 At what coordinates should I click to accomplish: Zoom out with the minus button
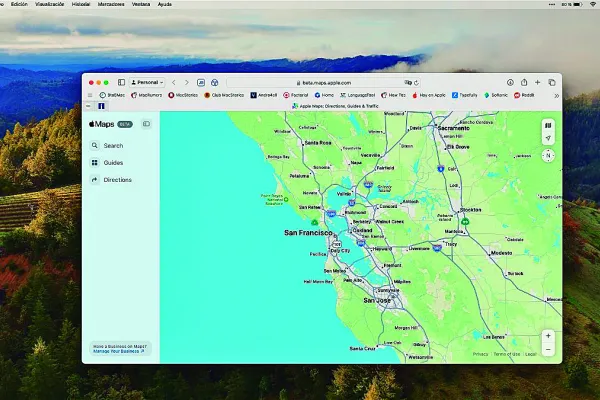[x=547, y=348]
